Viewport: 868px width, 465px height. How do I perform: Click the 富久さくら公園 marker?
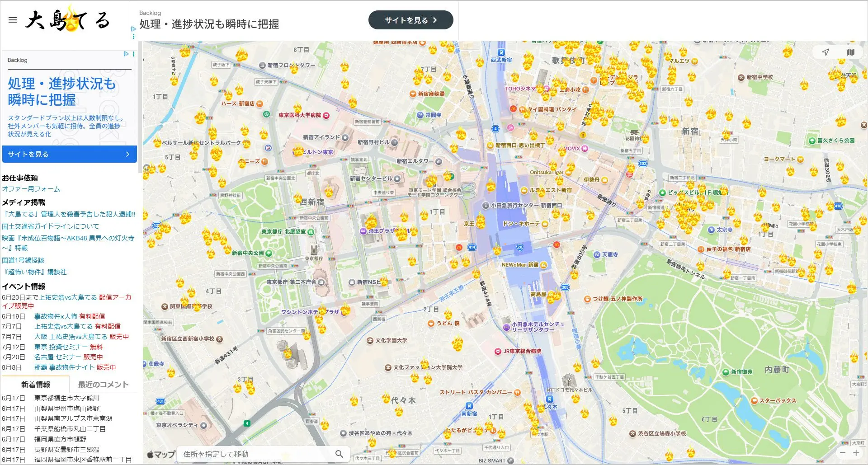(x=812, y=141)
